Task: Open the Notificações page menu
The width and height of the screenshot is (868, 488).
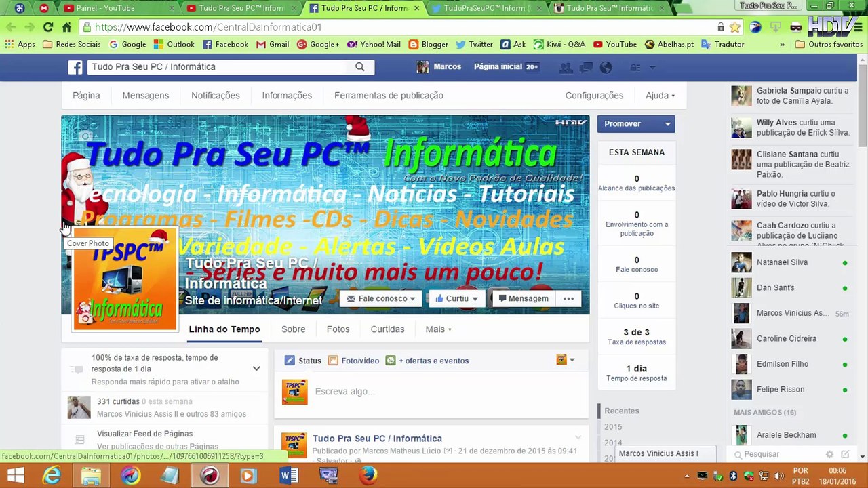Action: [x=216, y=96]
